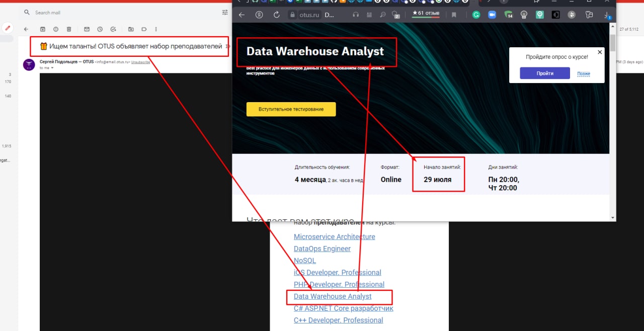Click the scrollbar down arrow in browser
This screenshot has height=331, width=644.
click(x=612, y=218)
